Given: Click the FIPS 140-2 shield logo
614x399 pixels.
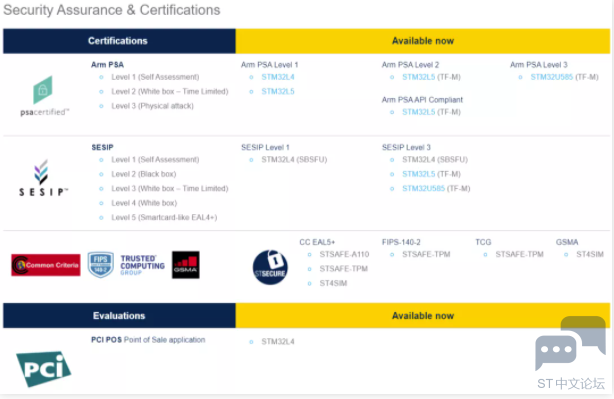Looking at the screenshot, I should 101,265.
